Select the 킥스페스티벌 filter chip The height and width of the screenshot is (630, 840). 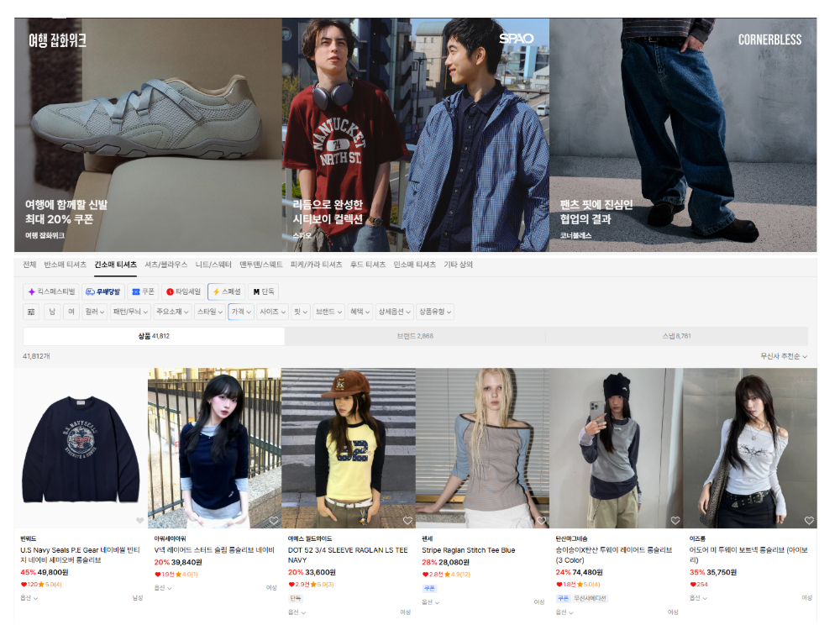point(51,291)
